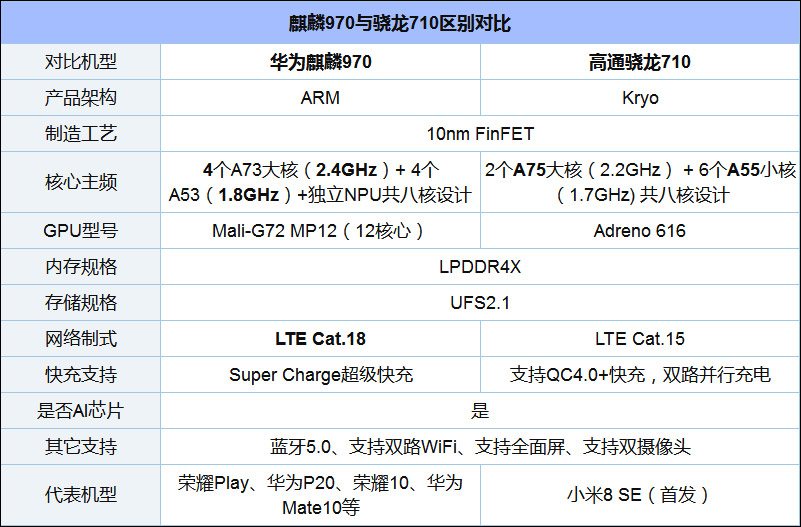
Task: Click the 小米8 SE（首发）cell
Action: coord(640,494)
